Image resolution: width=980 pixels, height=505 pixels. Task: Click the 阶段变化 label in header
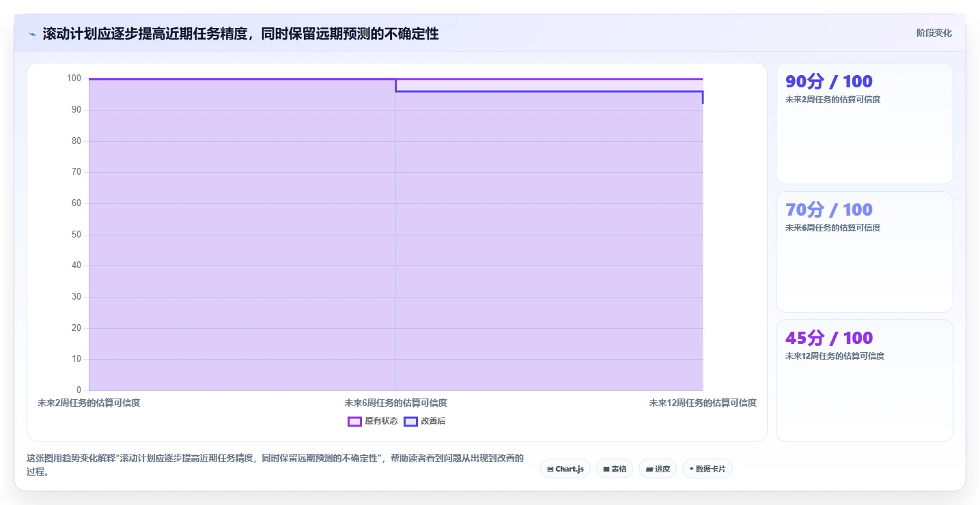point(934,33)
